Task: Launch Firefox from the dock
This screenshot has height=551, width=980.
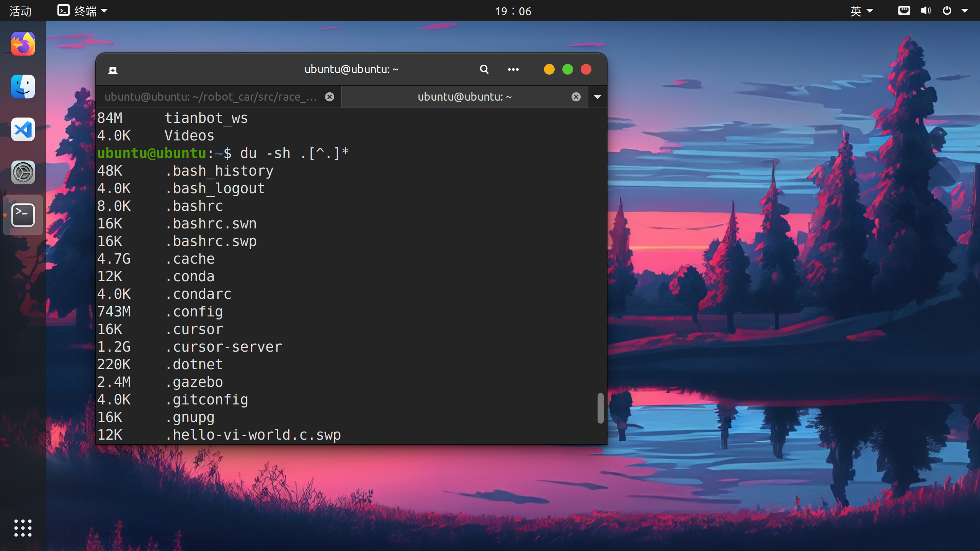Action: pos(23,44)
